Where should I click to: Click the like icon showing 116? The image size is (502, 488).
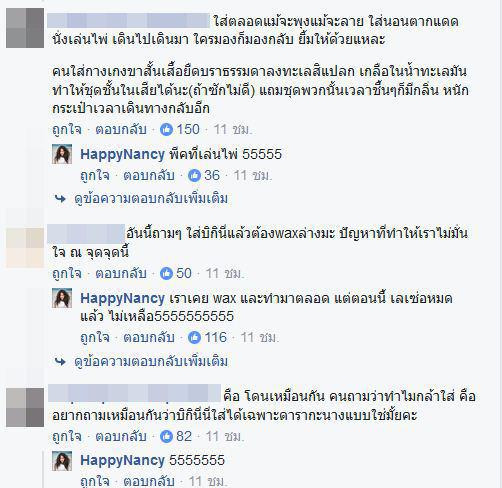click(x=194, y=338)
